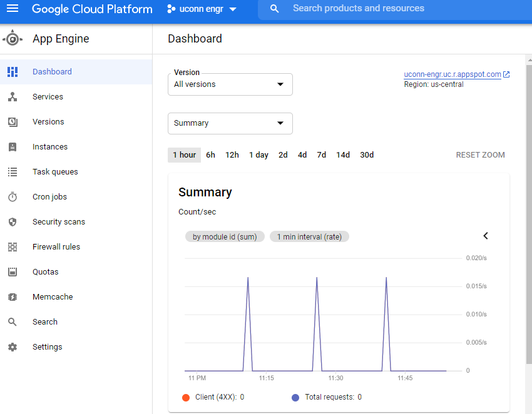This screenshot has width=532, height=414.
Task: Click the Services icon in the sidebar
Action: pos(13,97)
